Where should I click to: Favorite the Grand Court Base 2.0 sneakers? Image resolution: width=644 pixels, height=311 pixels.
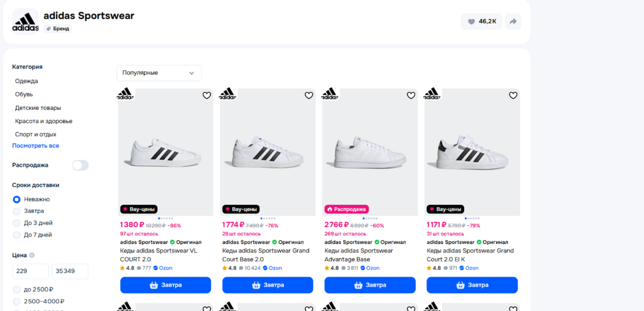click(x=309, y=96)
